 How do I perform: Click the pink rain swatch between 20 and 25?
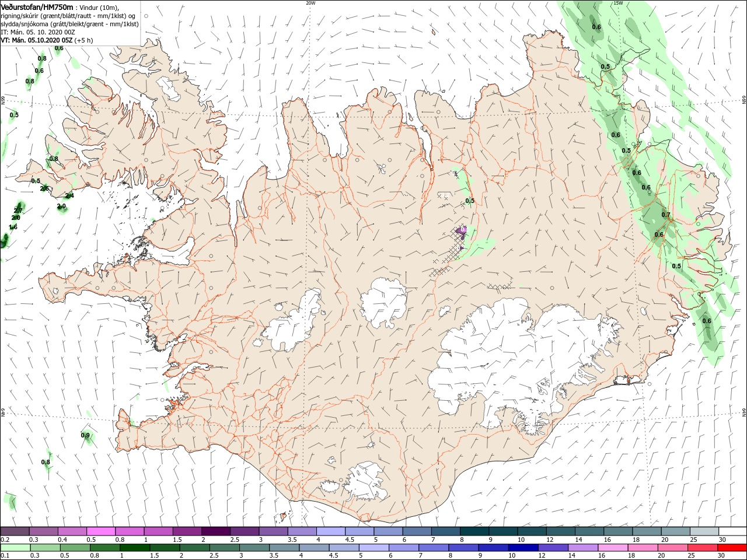[x=673, y=548]
